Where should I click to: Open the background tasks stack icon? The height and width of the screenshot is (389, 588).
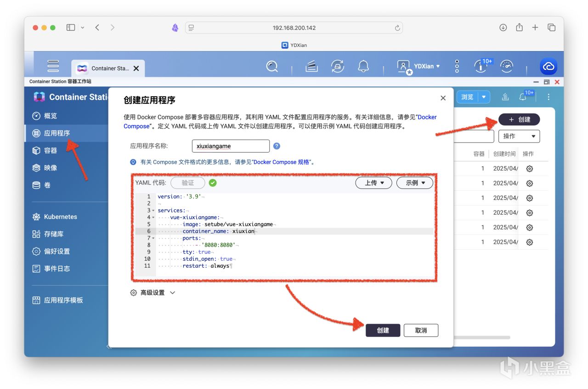[x=312, y=67]
